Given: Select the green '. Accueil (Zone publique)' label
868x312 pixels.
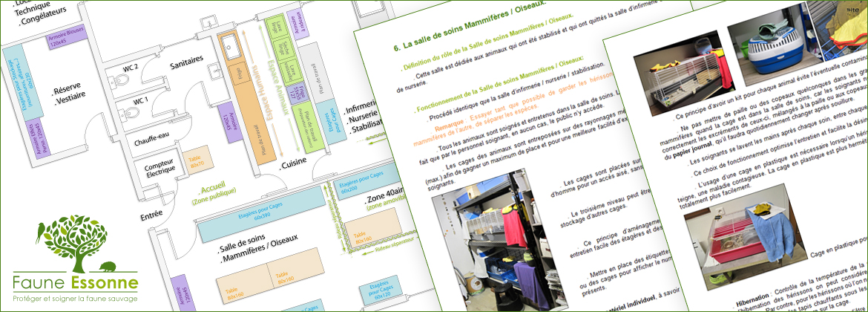Looking at the screenshot, I should [215, 193].
